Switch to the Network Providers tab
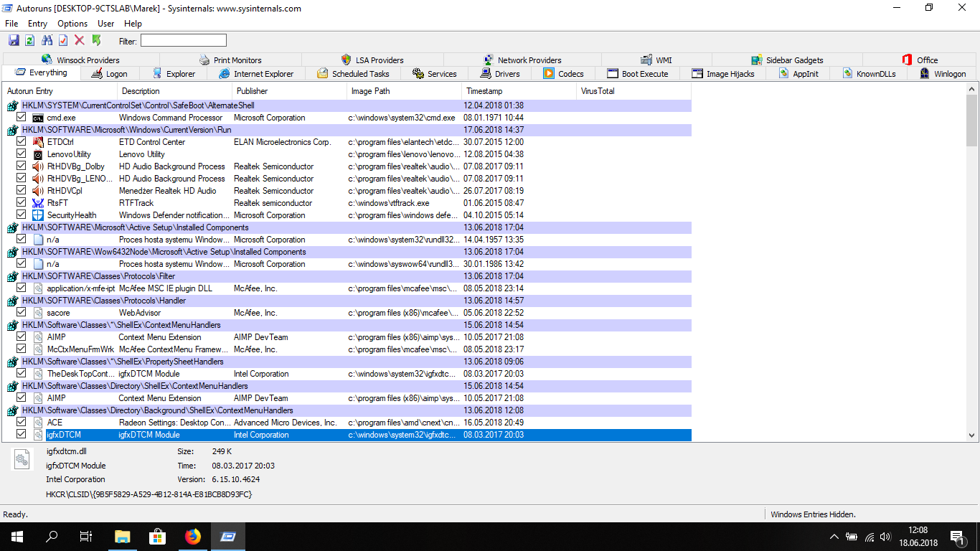 [522, 60]
